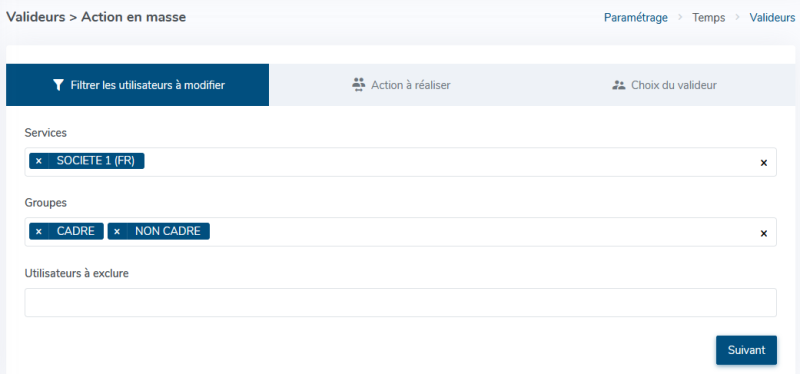Open the Paramétrage breadcrumb link

tap(636, 17)
